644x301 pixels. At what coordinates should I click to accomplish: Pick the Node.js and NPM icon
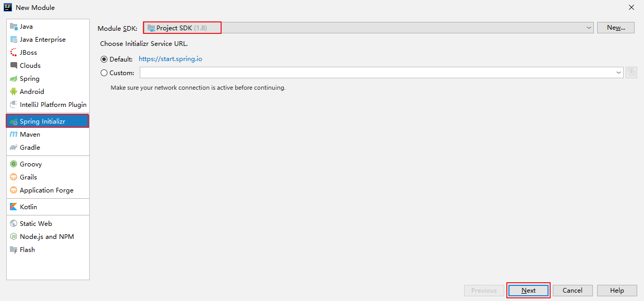(x=14, y=237)
